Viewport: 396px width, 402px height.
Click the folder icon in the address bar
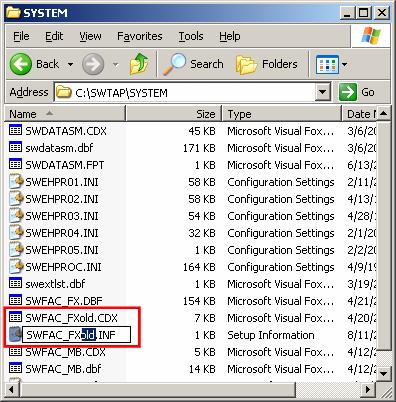[x=64, y=92]
